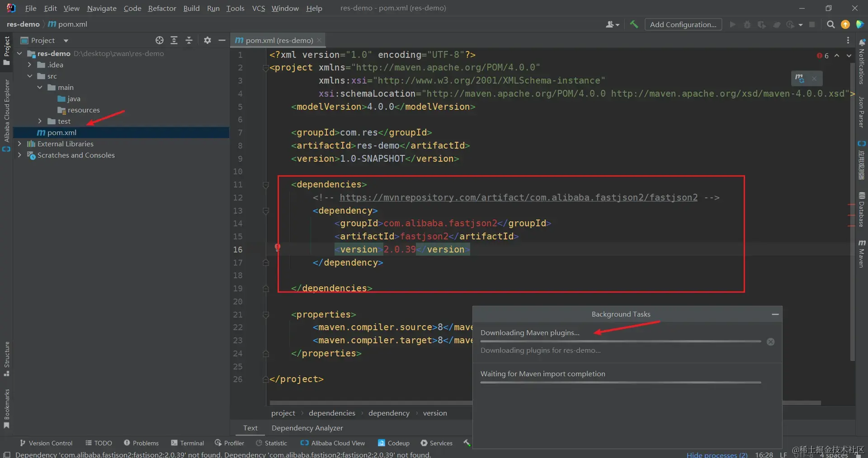Click the Build project hammer icon
This screenshot has height=458, width=868.
tap(634, 24)
